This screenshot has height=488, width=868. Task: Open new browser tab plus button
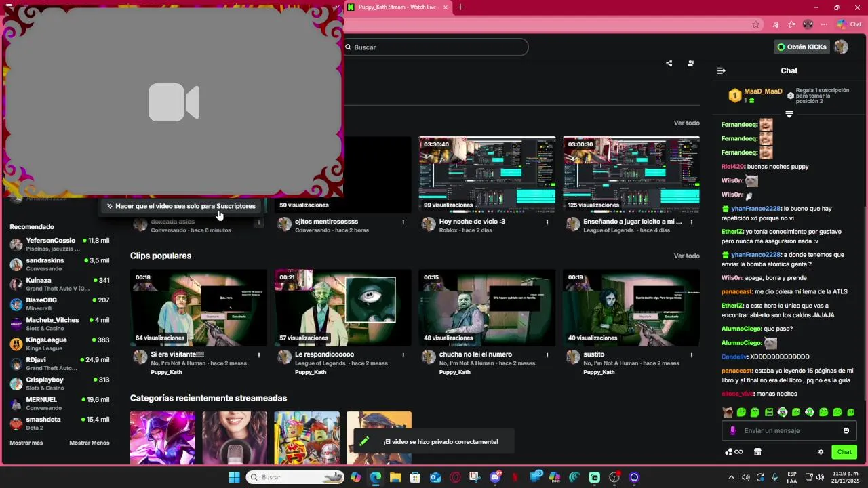pyautogui.click(x=460, y=7)
